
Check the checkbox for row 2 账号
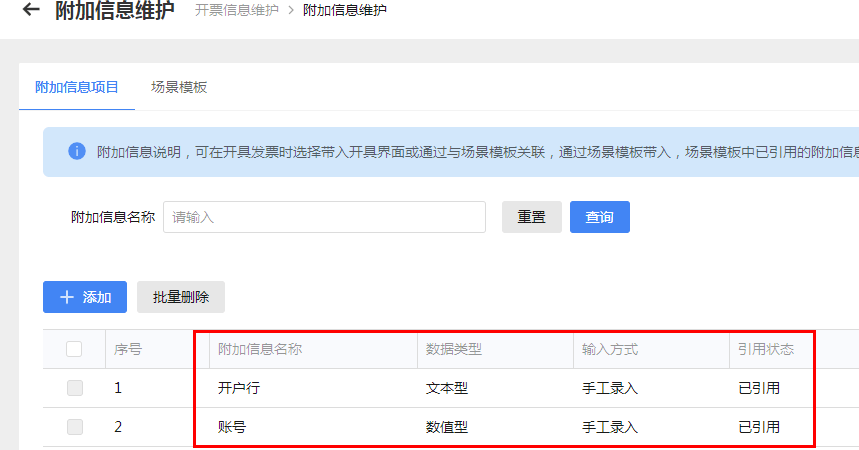(75, 427)
